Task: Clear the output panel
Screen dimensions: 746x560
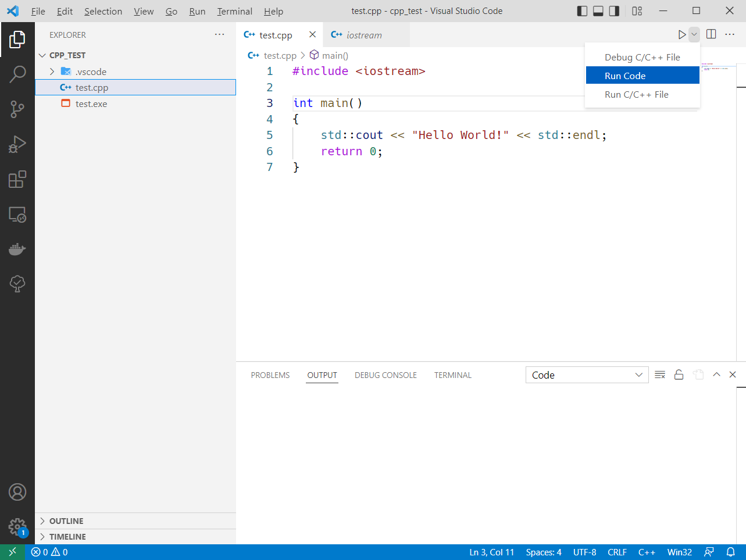Action: pyautogui.click(x=660, y=375)
